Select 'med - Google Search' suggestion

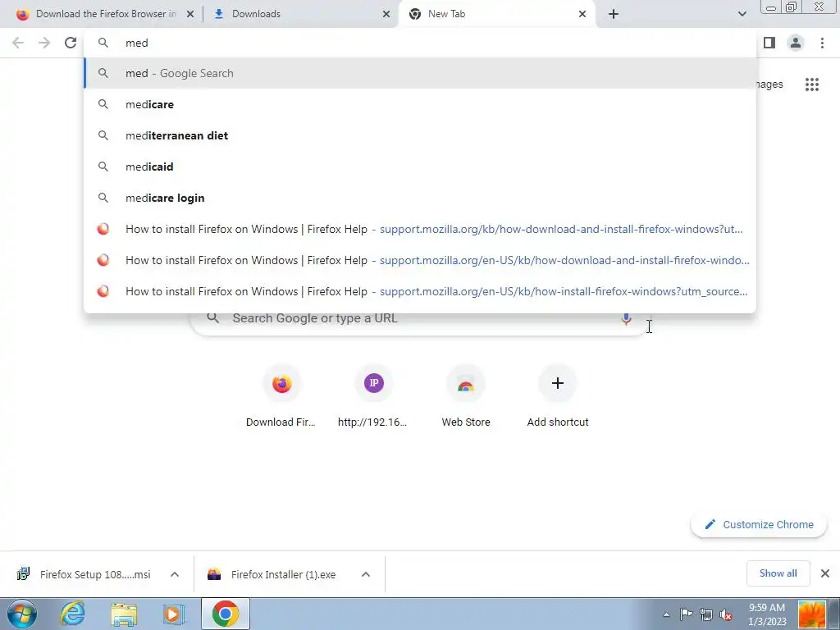tap(420, 73)
